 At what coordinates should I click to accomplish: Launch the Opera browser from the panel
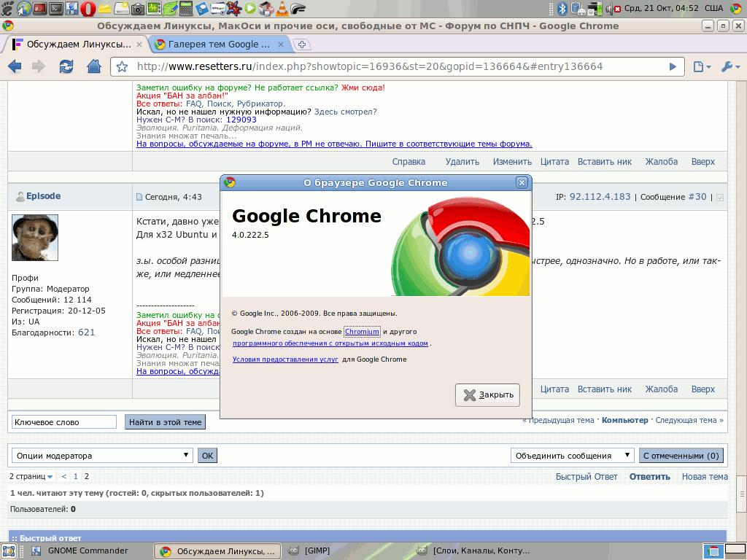click(88, 8)
